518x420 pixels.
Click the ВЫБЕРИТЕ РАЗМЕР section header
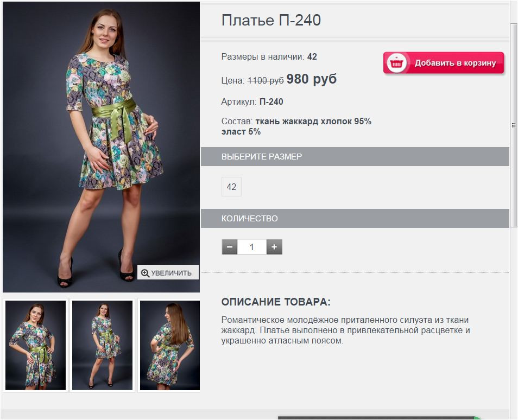355,156
